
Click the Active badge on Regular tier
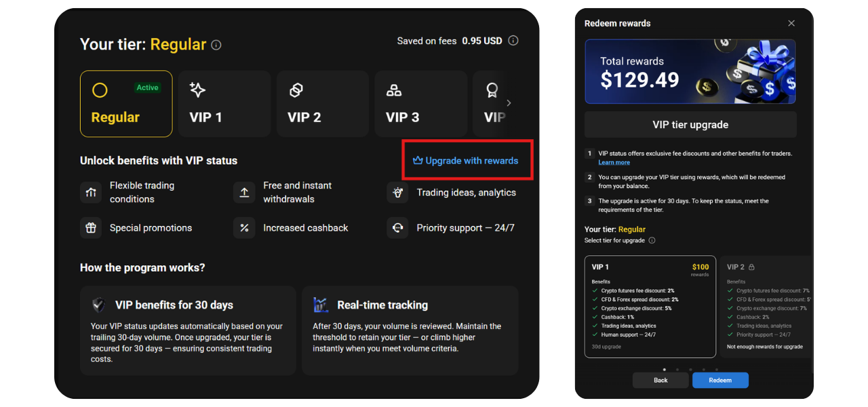(147, 88)
